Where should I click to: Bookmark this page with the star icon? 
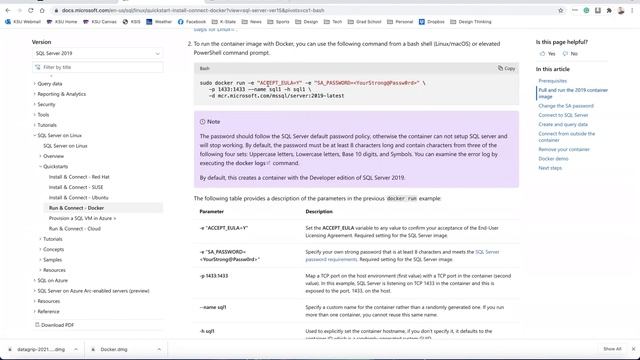point(561,11)
